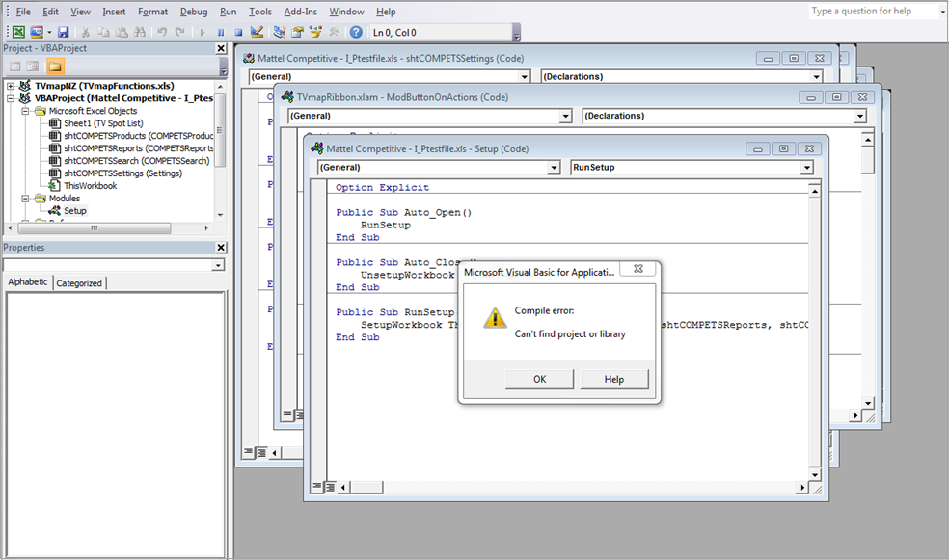Viewport: 949px width, 560px height.
Task: Click the toolbar options overflow arrow
Action: [516, 33]
